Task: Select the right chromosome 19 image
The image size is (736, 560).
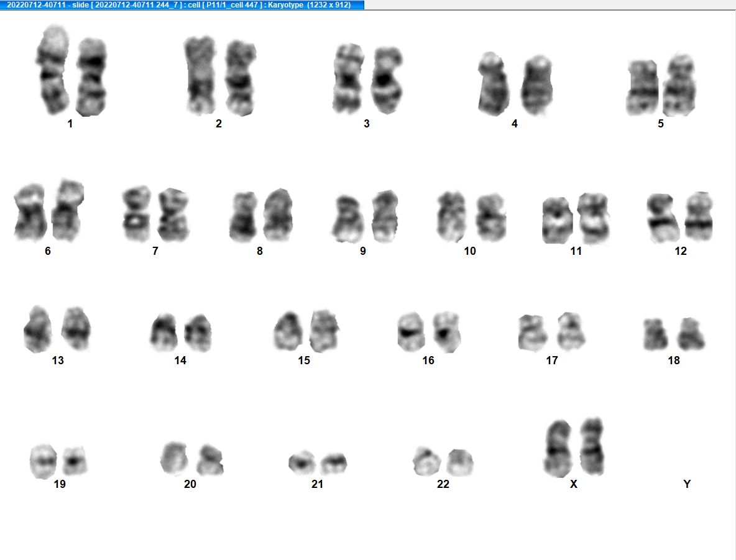Action: pos(75,461)
